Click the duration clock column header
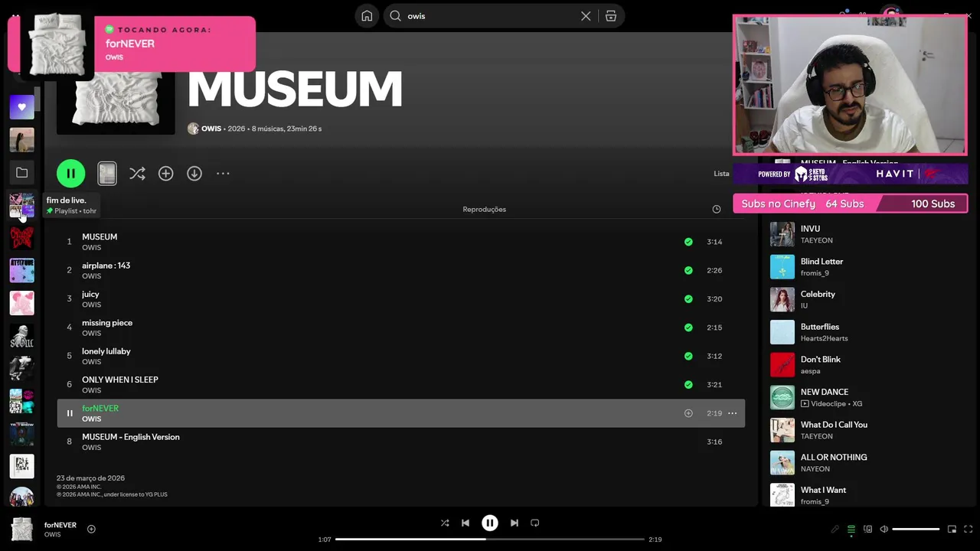The image size is (980, 551). tap(717, 210)
